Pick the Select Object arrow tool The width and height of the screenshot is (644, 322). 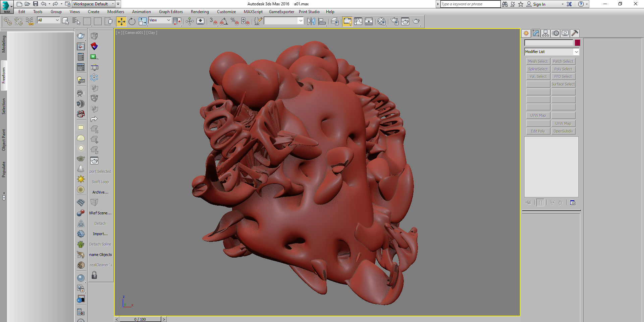pyautogui.click(x=65, y=21)
